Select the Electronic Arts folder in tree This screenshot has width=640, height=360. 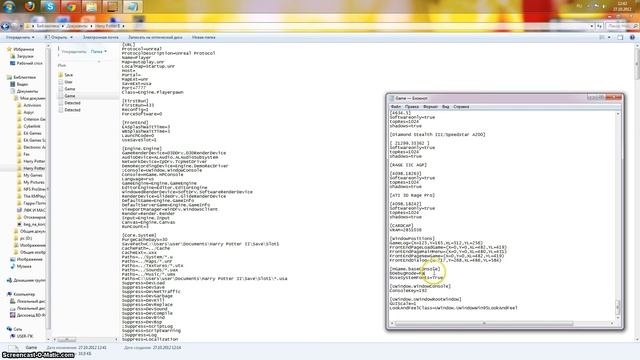pos(31,147)
